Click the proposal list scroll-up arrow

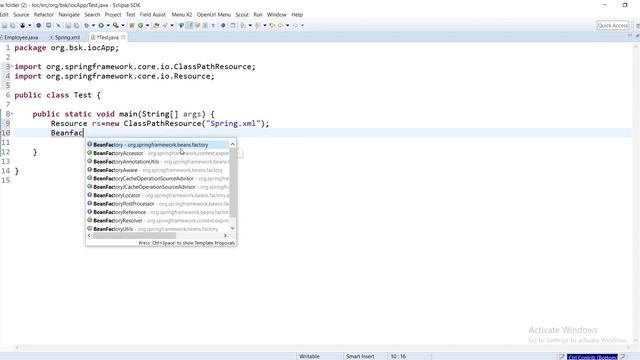(233, 144)
